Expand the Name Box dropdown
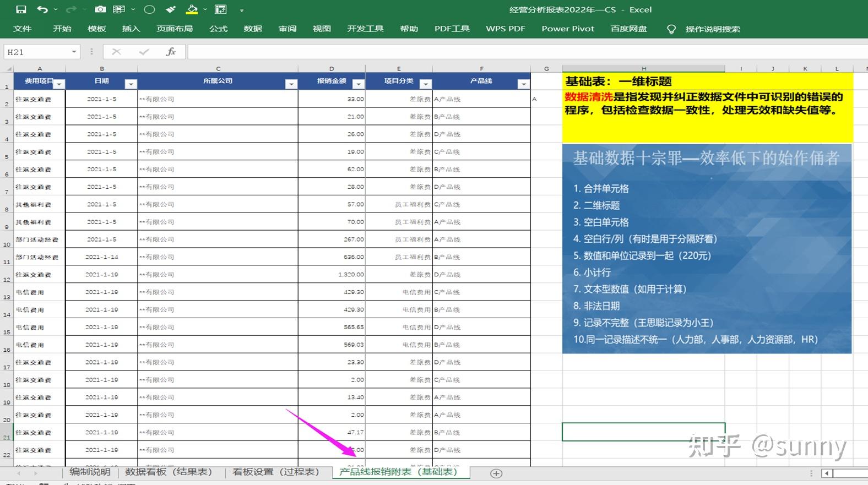This screenshot has height=485, width=868. [74, 52]
